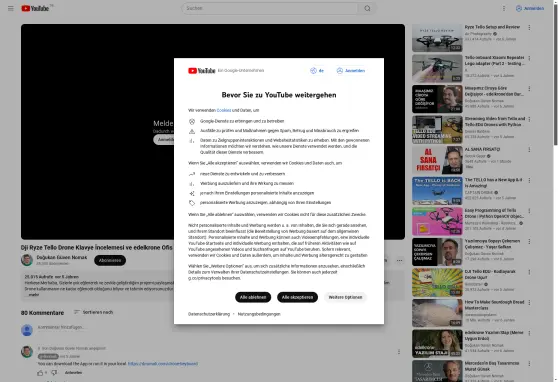Open the Datenschutzerklärung link

point(209,314)
